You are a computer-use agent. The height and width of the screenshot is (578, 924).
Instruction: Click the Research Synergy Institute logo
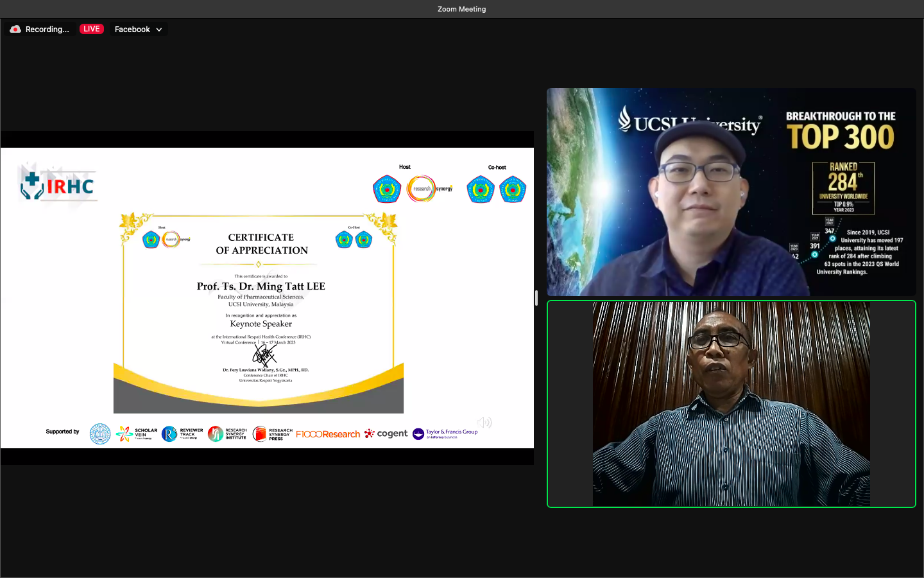(227, 434)
